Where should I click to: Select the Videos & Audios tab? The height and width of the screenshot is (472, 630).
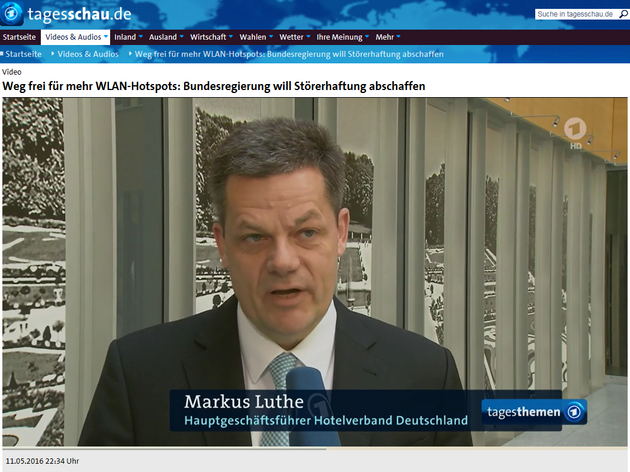[x=71, y=37]
